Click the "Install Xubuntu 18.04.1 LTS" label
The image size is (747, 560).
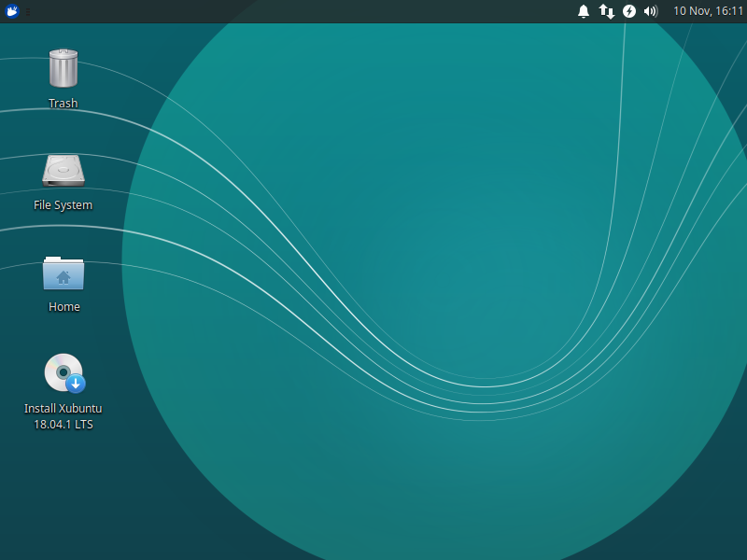click(63, 416)
